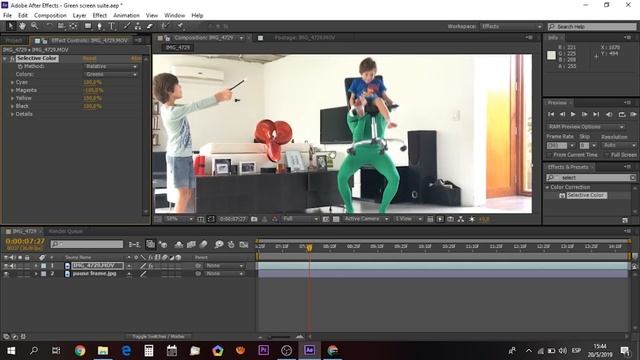Go to first frame in Preview
Image resolution: width=640 pixels, height=360 pixels.
pyautogui.click(x=551, y=114)
